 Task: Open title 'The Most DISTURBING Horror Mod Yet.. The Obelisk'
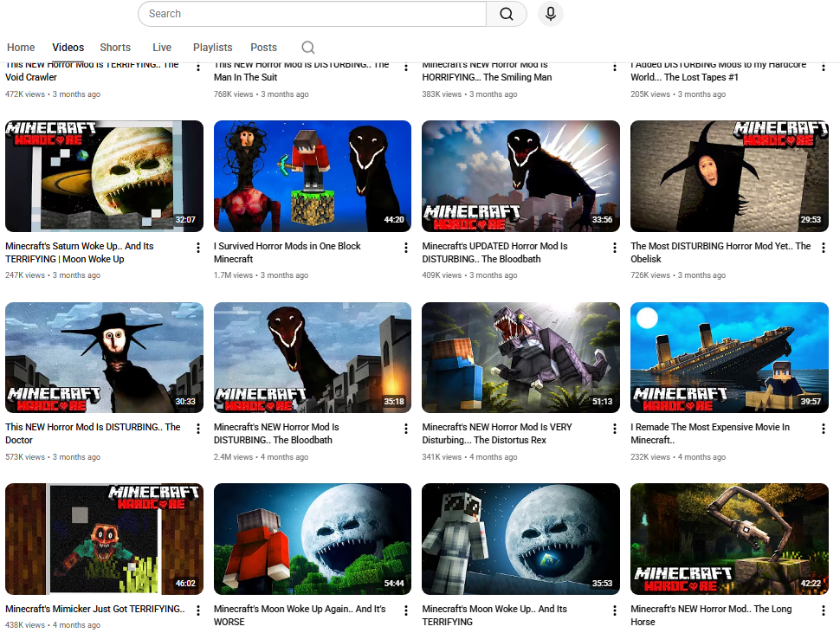point(720,253)
